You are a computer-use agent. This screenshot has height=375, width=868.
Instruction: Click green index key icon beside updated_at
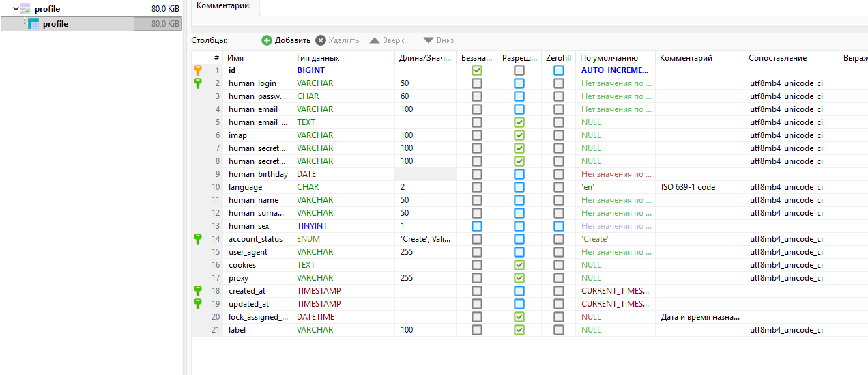coord(198,304)
